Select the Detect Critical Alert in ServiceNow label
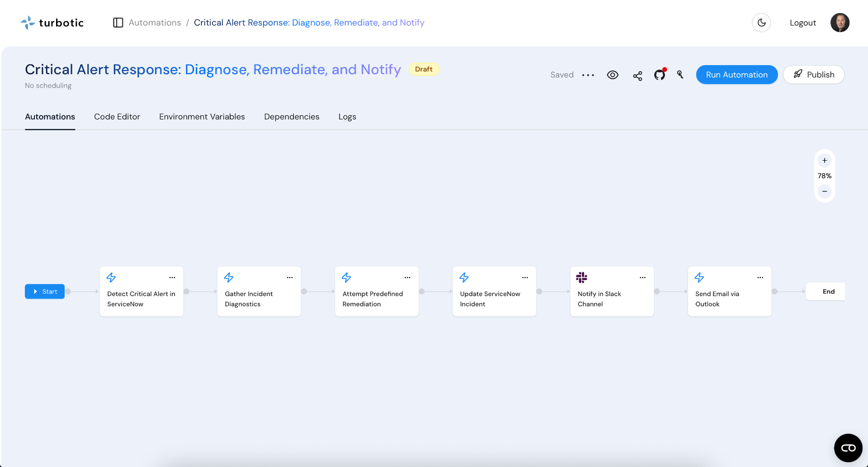This screenshot has height=467, width=868. pos(141,299)
